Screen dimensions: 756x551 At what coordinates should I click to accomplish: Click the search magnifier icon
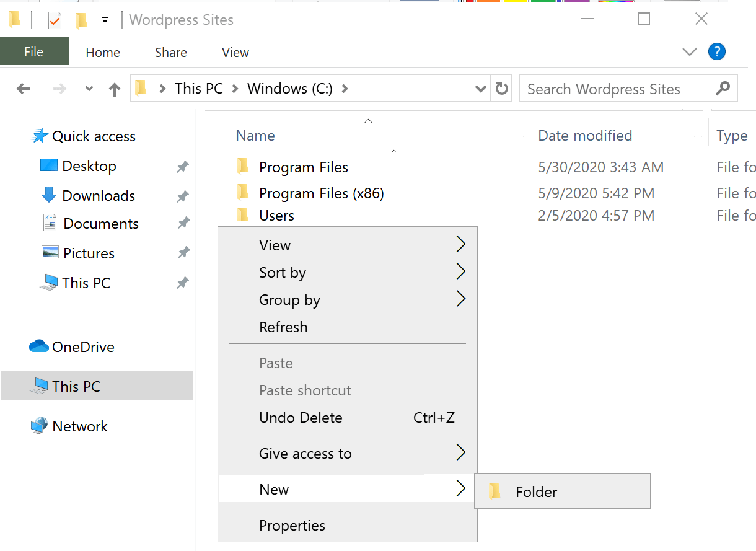tap(723, 89)
